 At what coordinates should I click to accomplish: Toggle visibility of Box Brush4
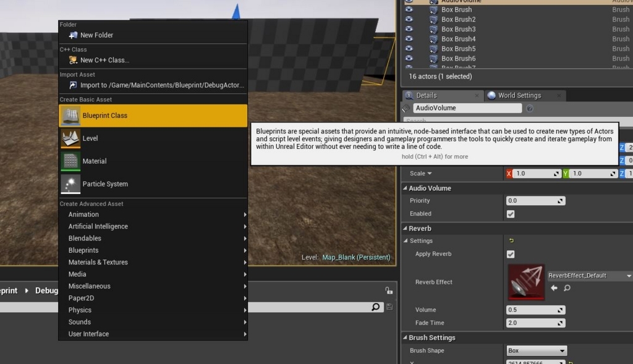(409, 39)
